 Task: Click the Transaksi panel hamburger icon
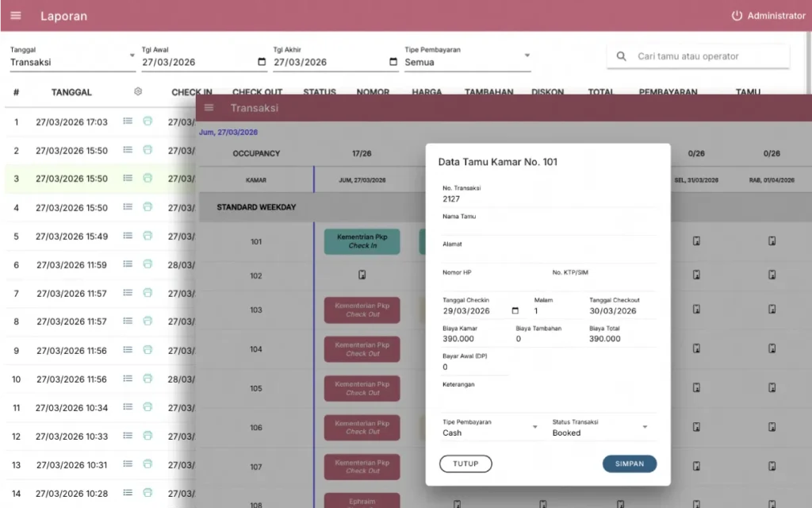(209, 108)
